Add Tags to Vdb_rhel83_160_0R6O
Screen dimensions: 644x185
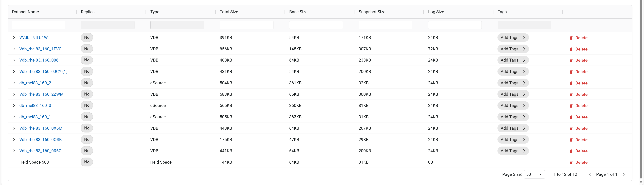[513, 151]
